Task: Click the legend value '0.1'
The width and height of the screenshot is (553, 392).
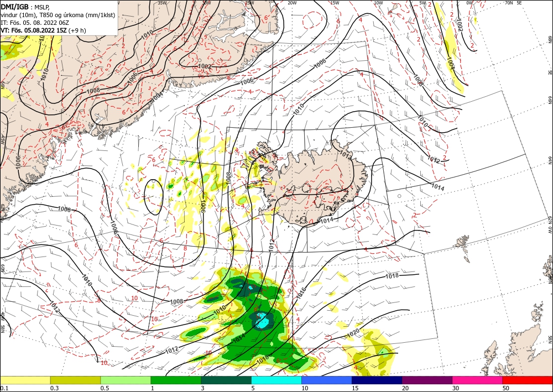Action: pyautogui.click(x=4, y=388)
